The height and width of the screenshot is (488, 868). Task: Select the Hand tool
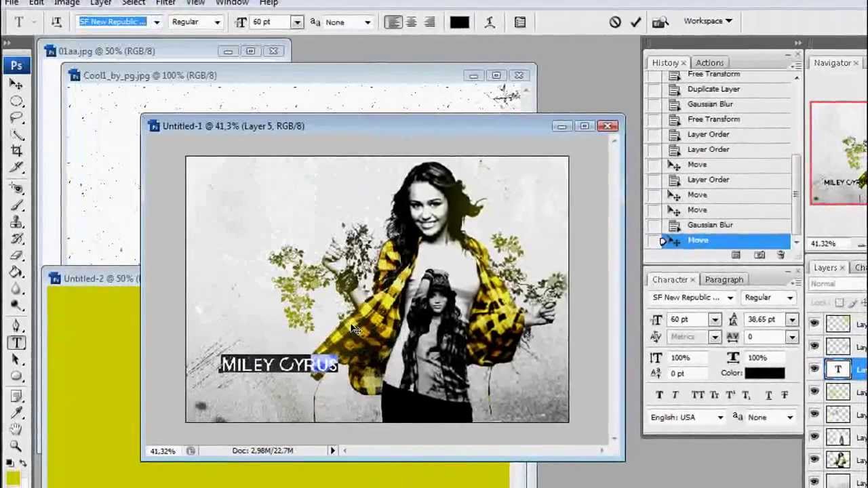[16, 429]
